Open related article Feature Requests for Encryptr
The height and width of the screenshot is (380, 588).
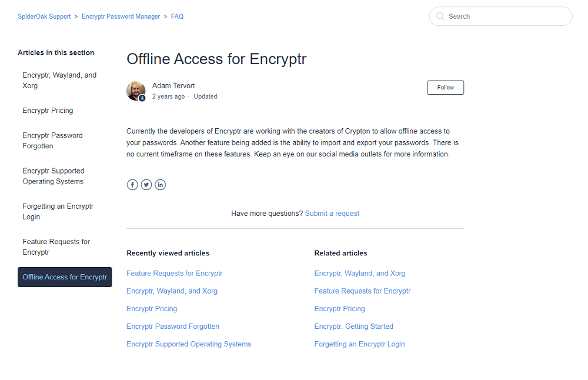362,291
